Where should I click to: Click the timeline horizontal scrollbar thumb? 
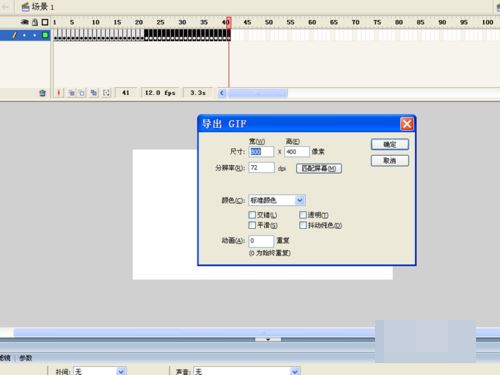tap(258, 93)
